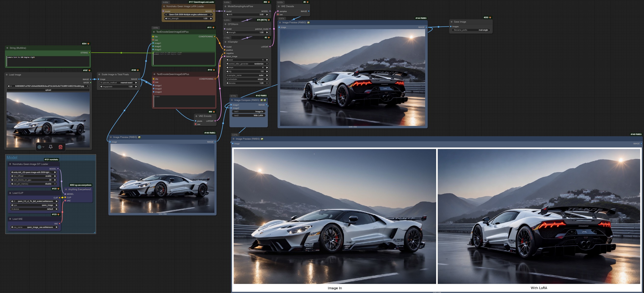The width and height of the screenshot is (644, 293).
Task: Click the Save Image fox badge
Action: pyautogui.click(x=490, y=17)
